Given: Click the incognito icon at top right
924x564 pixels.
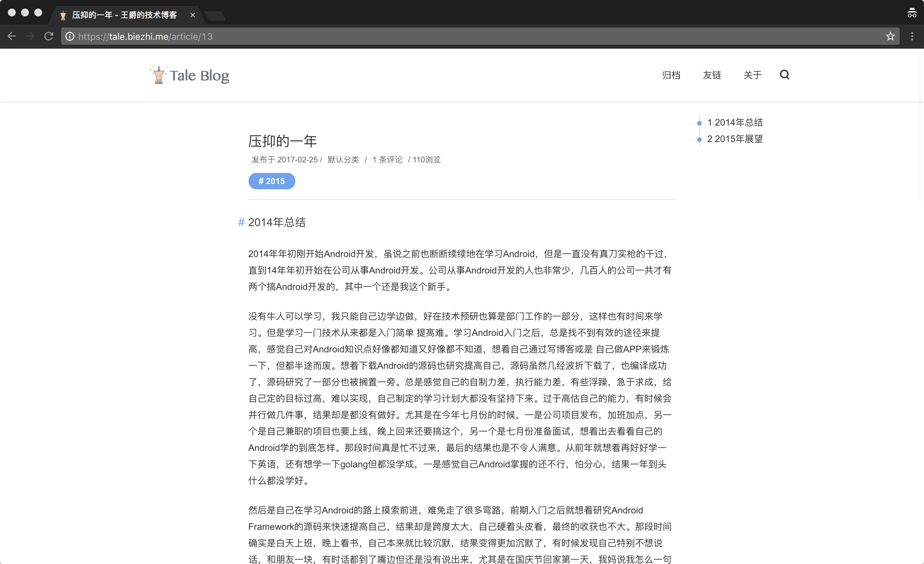Looking at the screenshot, I should click(x=912, y=13).
